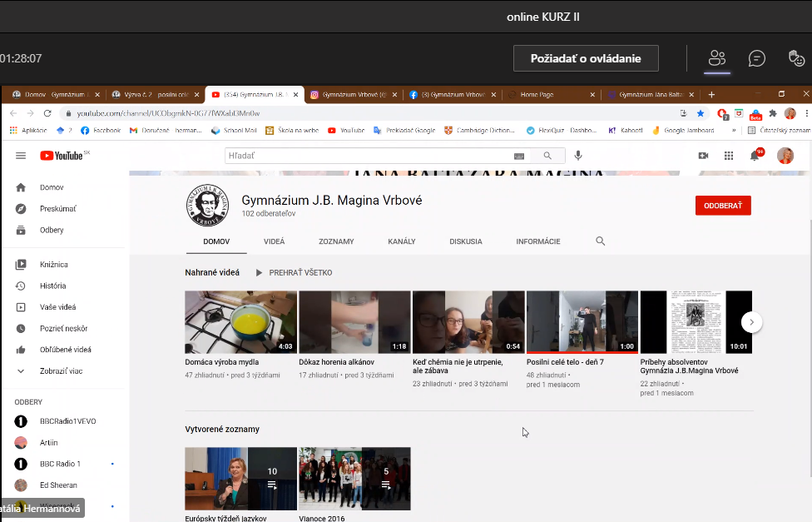Viewport: 812px width, 522px height.
Task: Switch to the VIDEÁ channel tab
Action: [274, 241]
